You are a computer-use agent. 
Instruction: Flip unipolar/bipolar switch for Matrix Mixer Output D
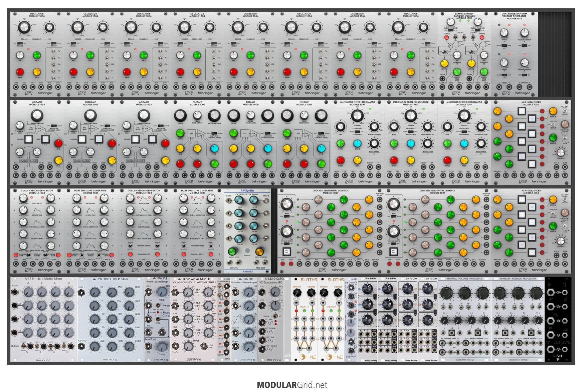(63, 346)
